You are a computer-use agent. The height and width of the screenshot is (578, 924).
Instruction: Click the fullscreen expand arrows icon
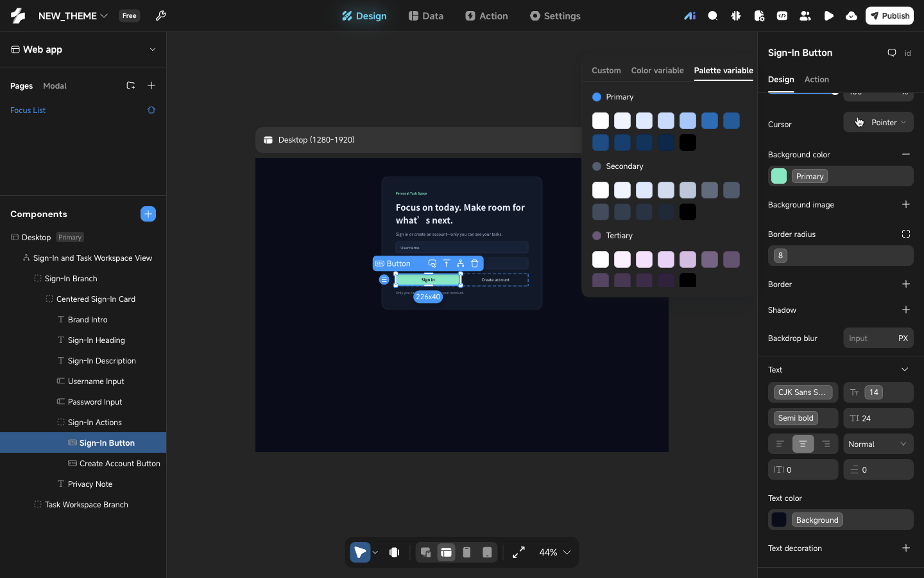coord(519,552)
